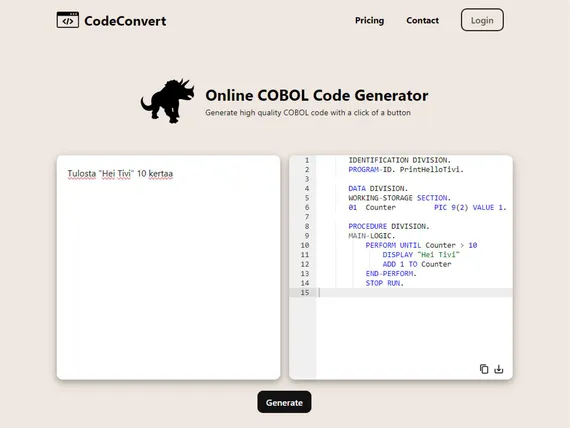Click the Online COBOL Code Generator heading
This screenshot has height=428, width=570.
[317, 95]
